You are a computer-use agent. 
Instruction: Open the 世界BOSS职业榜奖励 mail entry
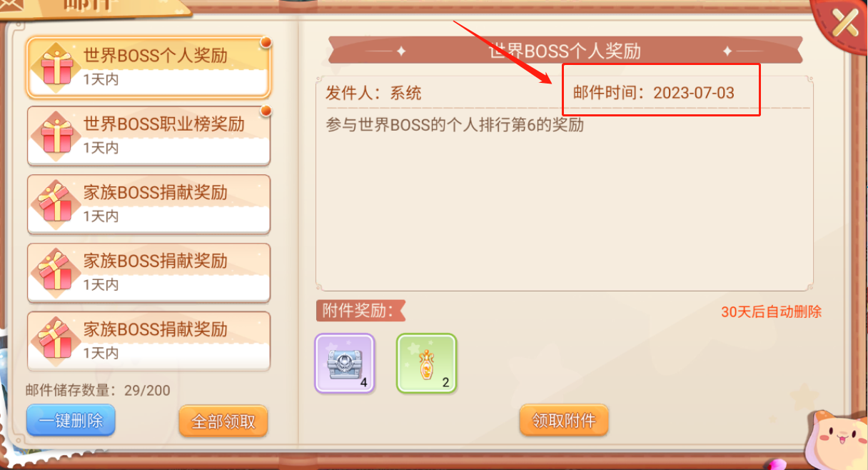pyautogui.click(x=148, y=136)
